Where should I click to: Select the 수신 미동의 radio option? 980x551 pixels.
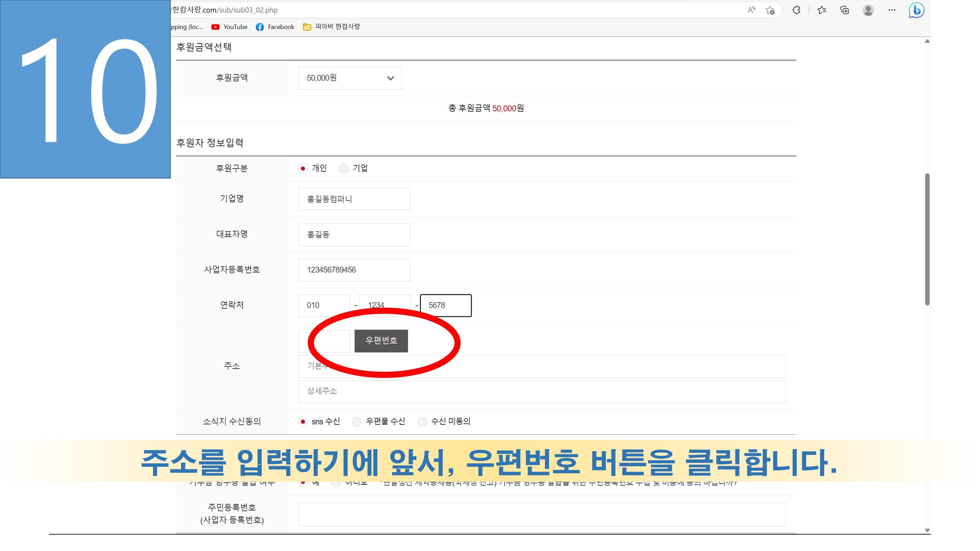click(x=422, y=422)
